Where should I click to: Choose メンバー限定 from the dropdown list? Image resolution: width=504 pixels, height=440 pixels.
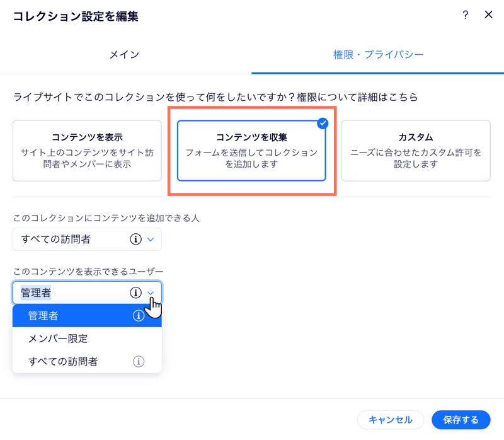tap(87, 339)
